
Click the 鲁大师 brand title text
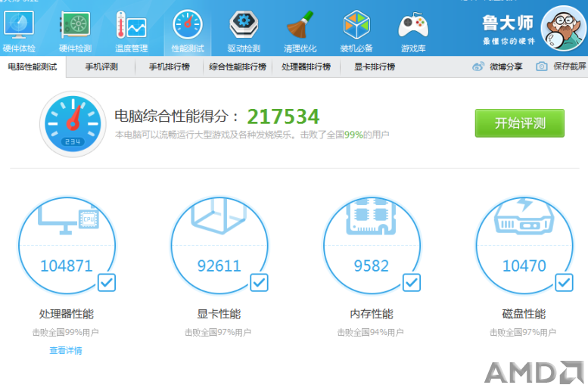click(x=508, y=23)
